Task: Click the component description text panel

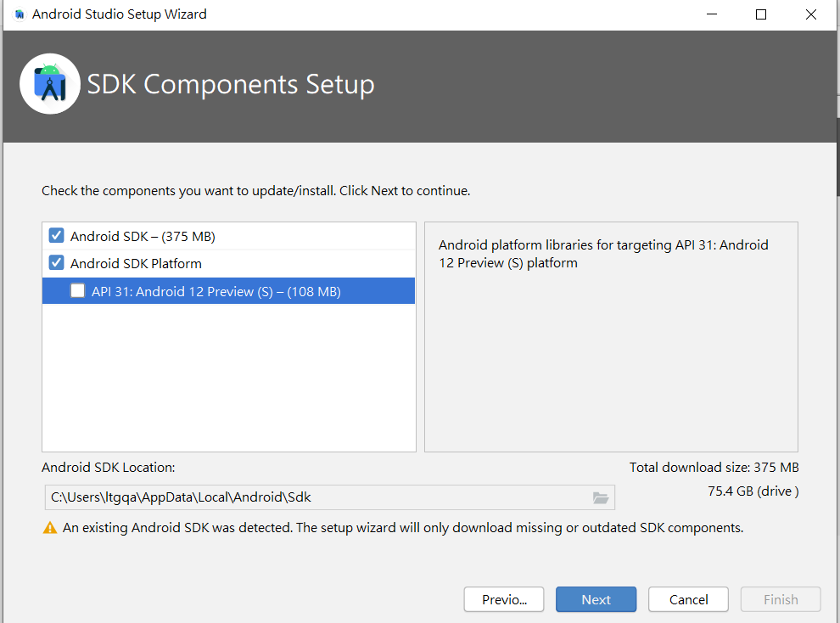Action: click(x=611, y=340)
